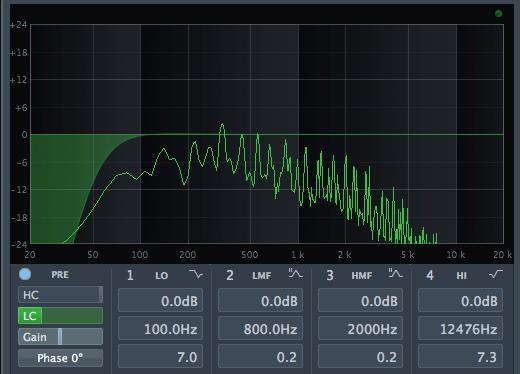
Task: Click the green status LED above the graph
Action: coord(498,14)
